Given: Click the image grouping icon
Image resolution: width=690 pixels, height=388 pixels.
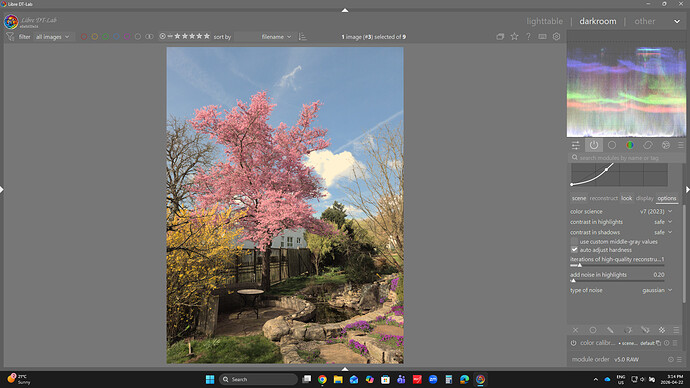Looking at the screenshot, I should tap(500, 37).
